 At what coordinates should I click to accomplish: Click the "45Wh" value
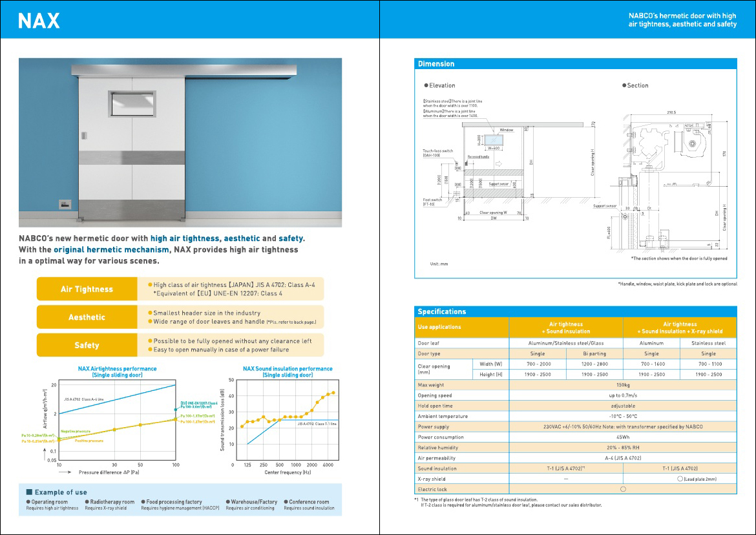623,437
